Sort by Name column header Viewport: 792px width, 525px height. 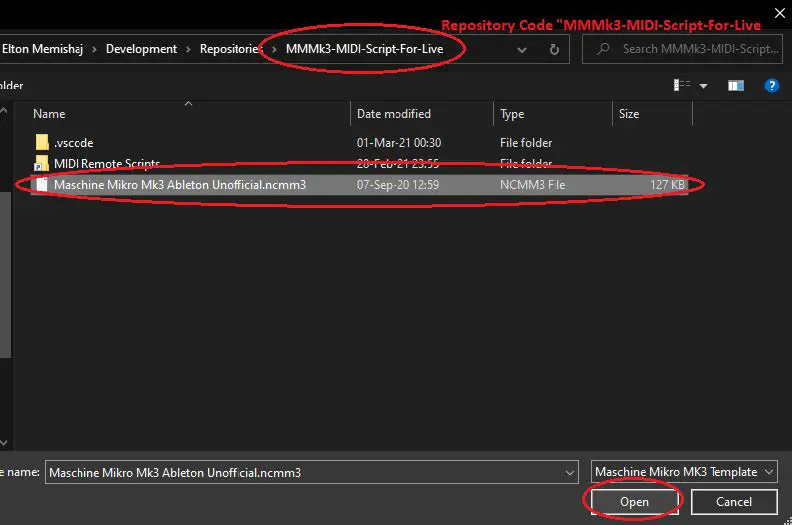[x=49, y=114]
